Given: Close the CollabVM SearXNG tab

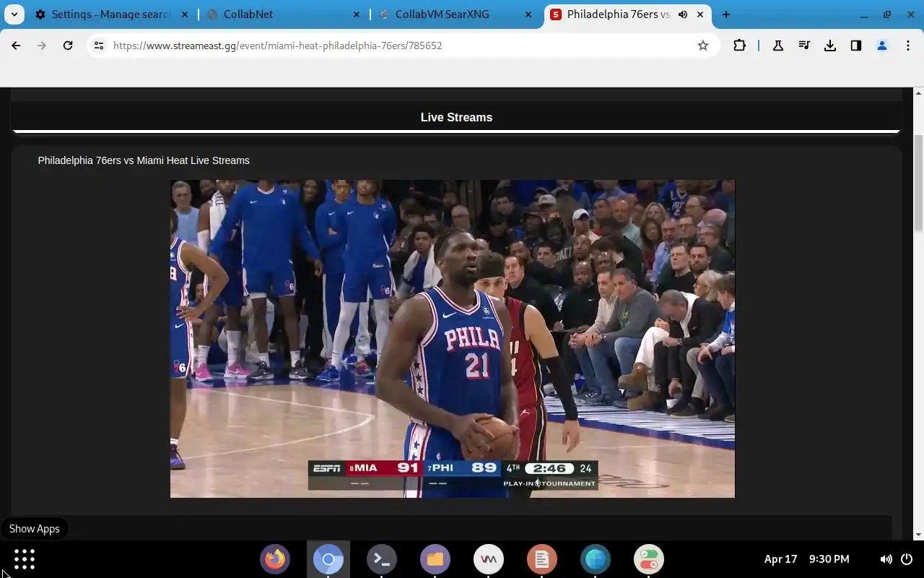Looking at the screenshot, I should (x=528, y=14).
